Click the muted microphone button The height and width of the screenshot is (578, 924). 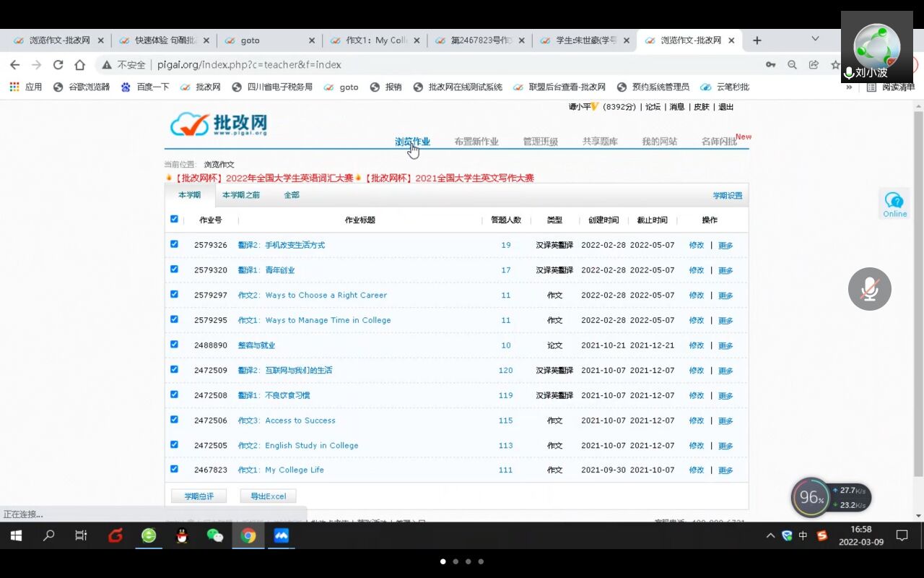coord(869,289)
